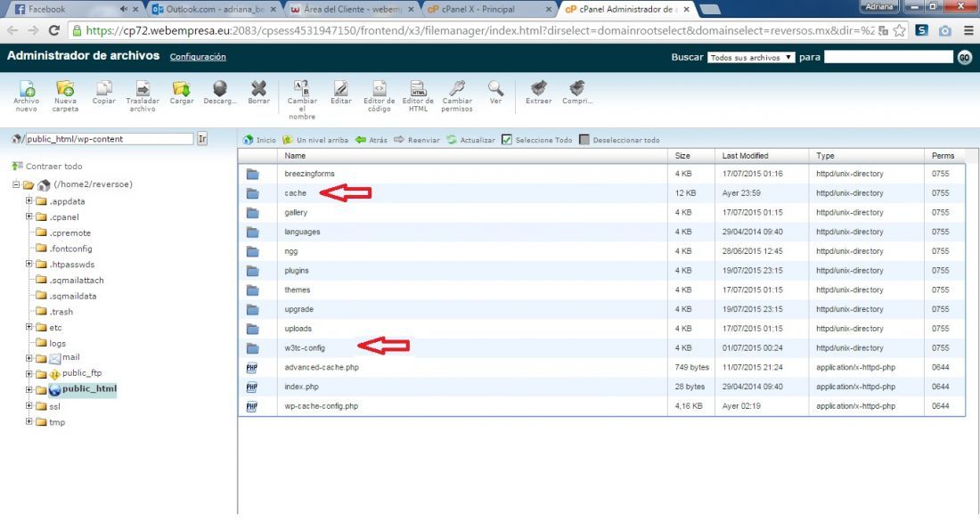
Task: Bookmark page with the star icon
Action: point(900,30)
